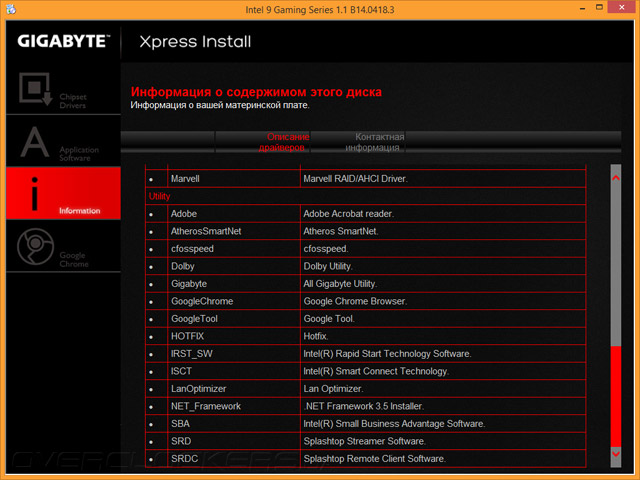The image size is (640, 480).
Task: Select the Dolby row name
Action: point(182,267)
